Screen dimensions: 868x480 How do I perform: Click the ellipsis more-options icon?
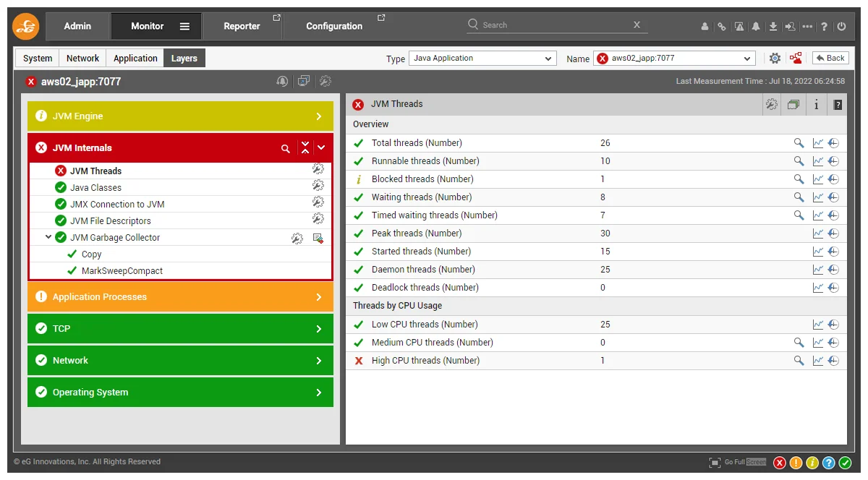click(807, 27)
